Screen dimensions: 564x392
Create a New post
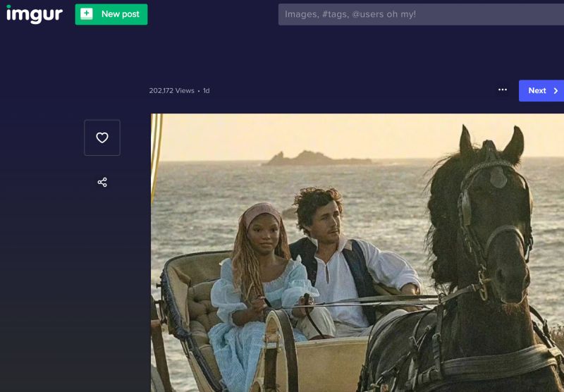(111, 14)
